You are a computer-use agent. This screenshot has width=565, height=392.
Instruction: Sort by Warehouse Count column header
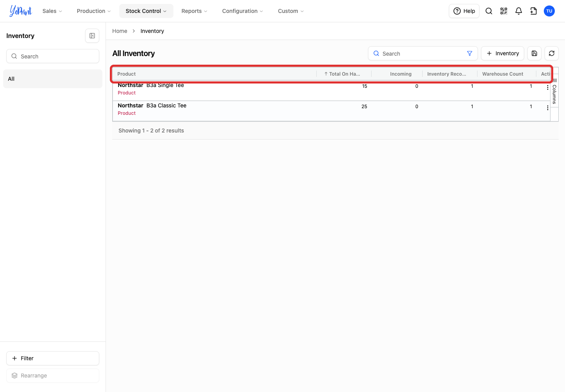(507, 74)
